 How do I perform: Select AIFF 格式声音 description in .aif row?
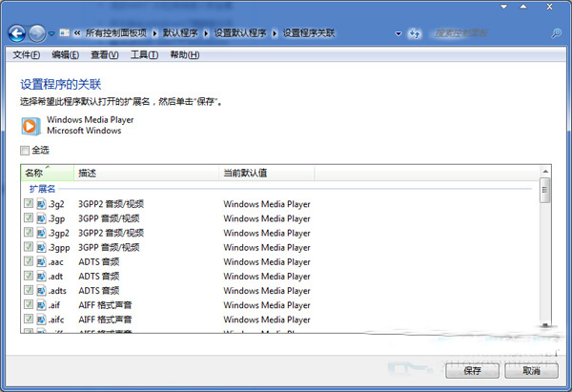(x=105, y=305)
